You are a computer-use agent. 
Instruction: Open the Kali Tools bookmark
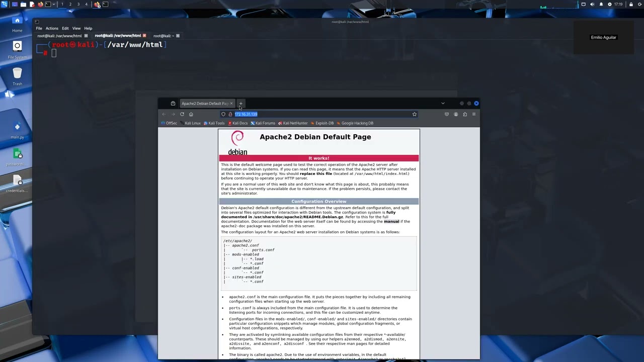[214, 123]
